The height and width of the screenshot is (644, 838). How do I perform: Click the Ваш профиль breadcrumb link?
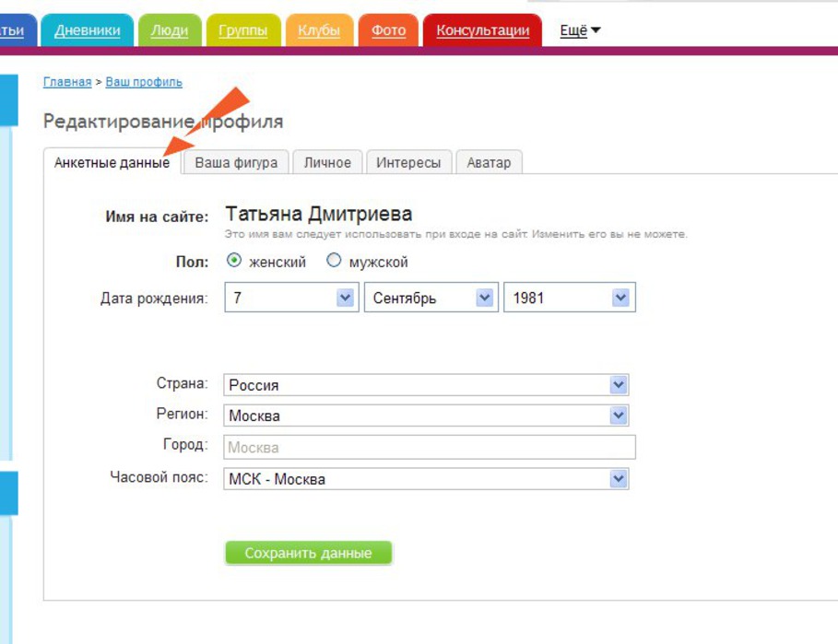point(144,82)
